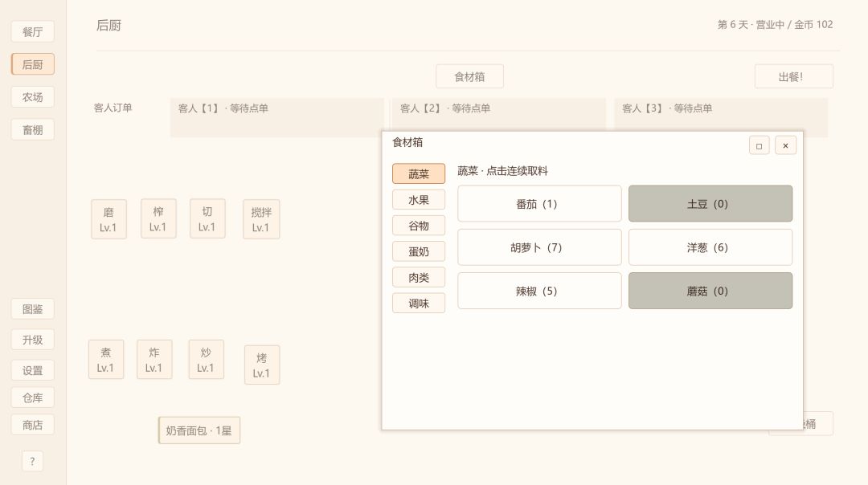Viewport: 868px width, 485px height.
Task: Click the 食材箱 button above orders
Action: pyautogui.click(x=469, y=76)
